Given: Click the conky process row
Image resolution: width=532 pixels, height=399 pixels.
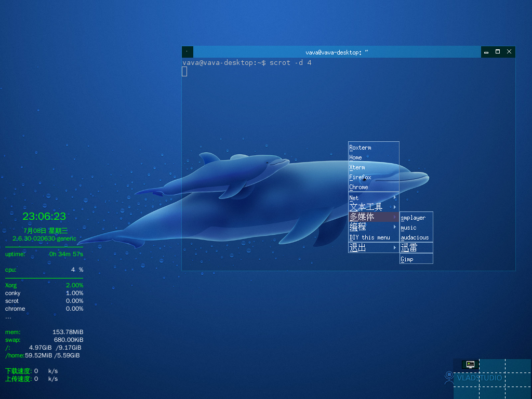Looking at the screenshot, I should click(44, 293).
